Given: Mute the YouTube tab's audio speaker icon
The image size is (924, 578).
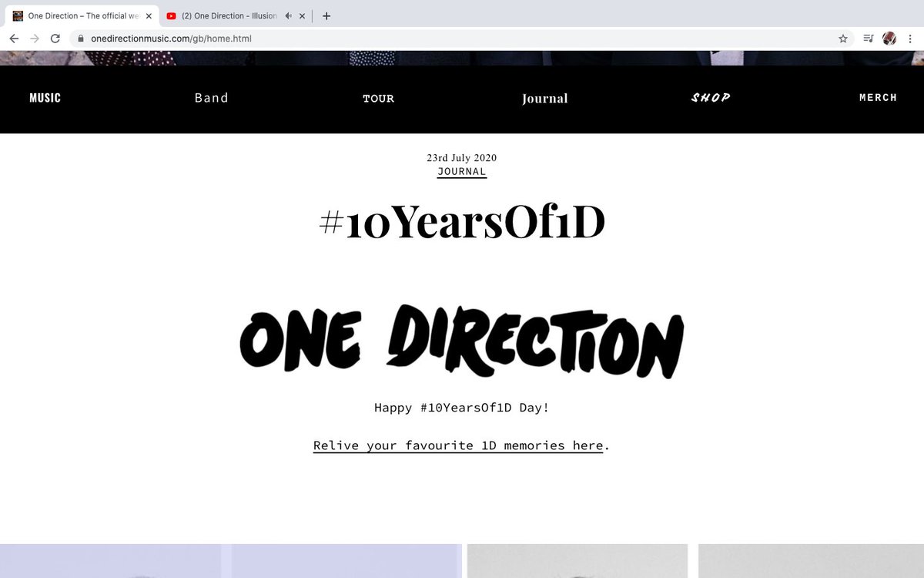Looking at the screenshot, I should [287, 15].
